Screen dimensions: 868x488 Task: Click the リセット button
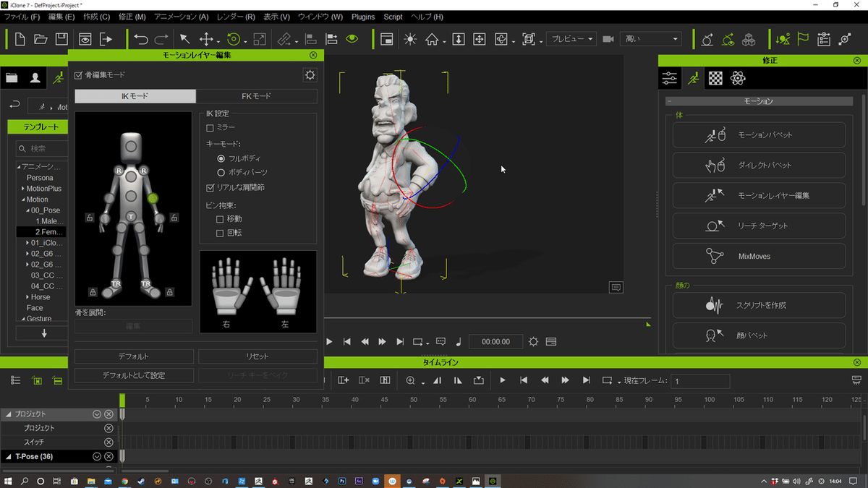pos(258,356)
